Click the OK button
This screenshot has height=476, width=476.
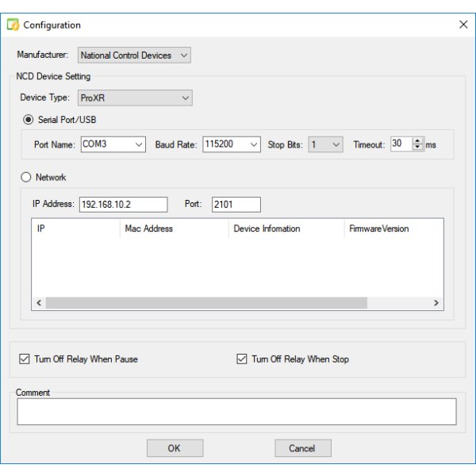[175, 448]
